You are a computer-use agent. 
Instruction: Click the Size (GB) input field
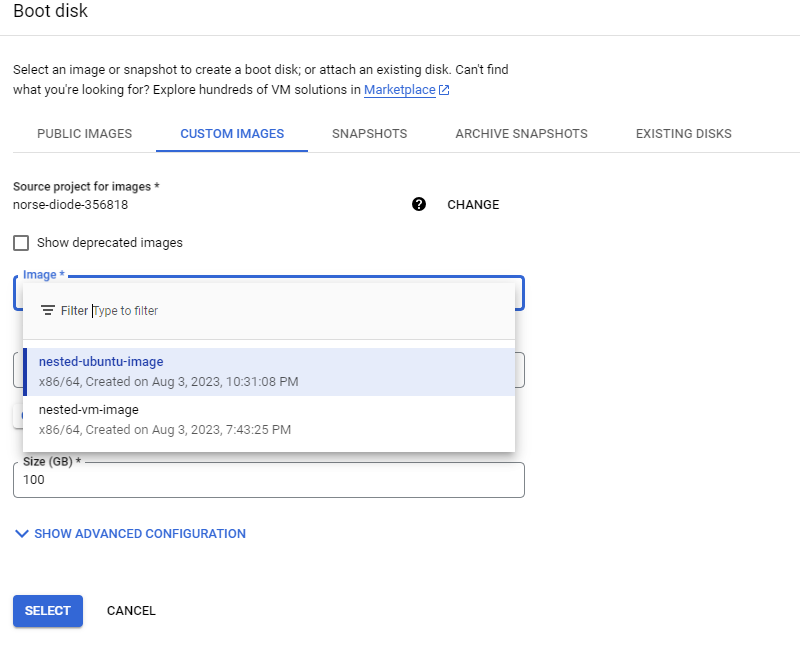(269, 480)
